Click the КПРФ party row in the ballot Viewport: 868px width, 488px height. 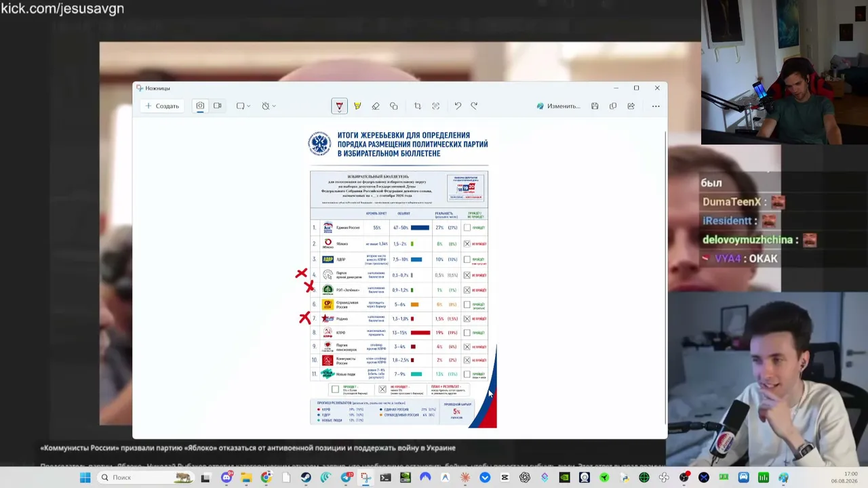pyautogui.click(x=399, y=332)
